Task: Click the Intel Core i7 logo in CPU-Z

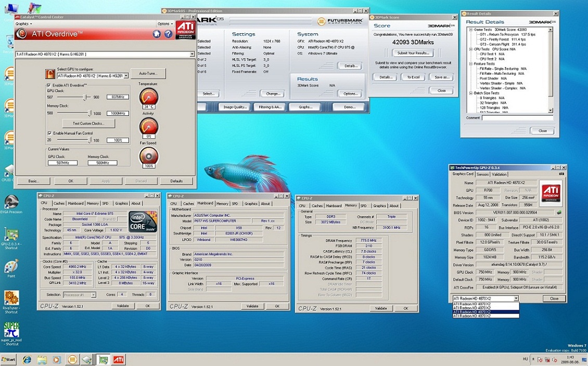Action: pos(143,222)
